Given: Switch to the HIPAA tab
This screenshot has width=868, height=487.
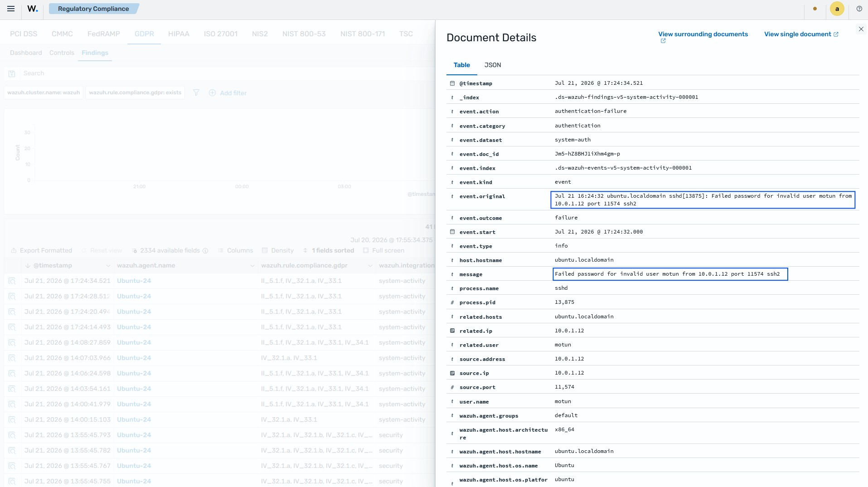Looking at the screenshot, I should coord(179,34).
